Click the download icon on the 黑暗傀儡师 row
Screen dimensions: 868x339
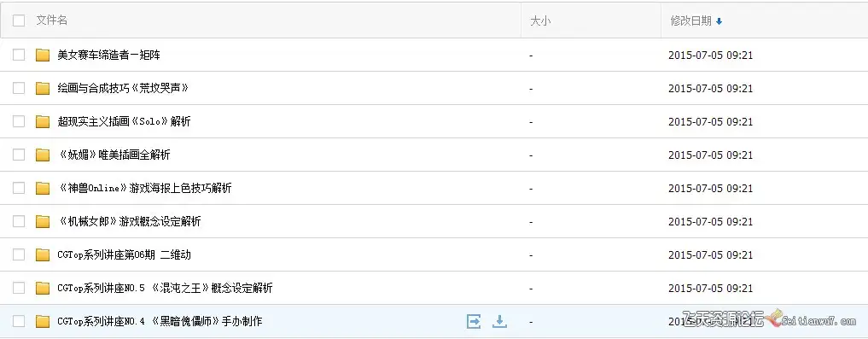(500, 321)
